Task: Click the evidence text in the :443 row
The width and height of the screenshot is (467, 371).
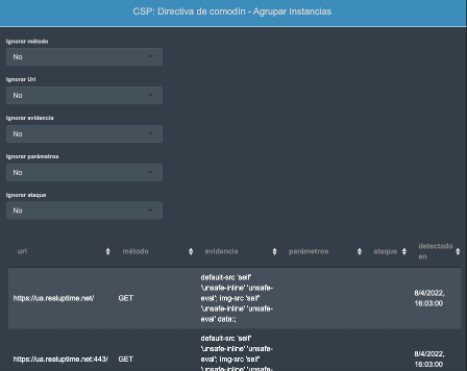Action: (x=237, y=353)
